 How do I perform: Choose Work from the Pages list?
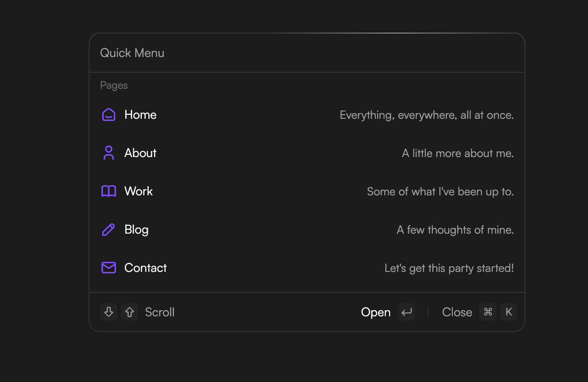pyautogui.click(x=139, y=191)
